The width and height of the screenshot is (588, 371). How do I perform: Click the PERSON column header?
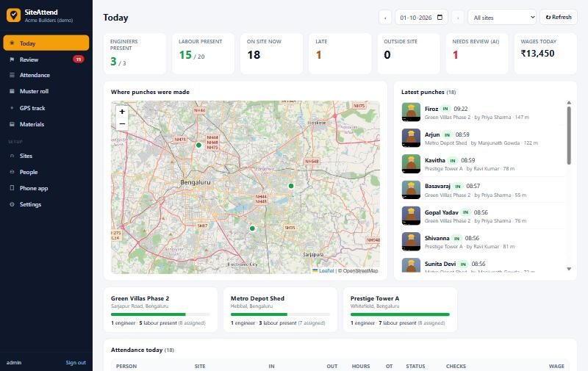point(126,366)
